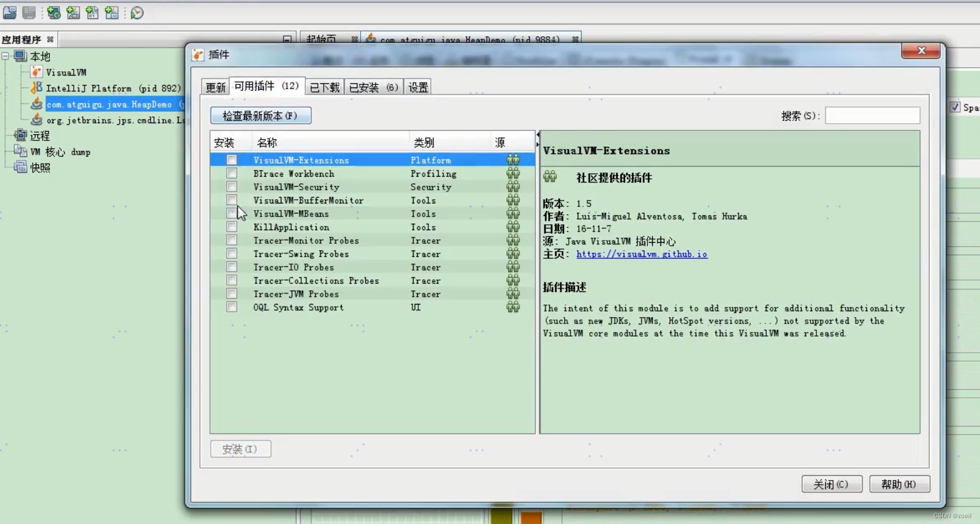Click community source icon for BTrace Workbench row
The width and height of the screenshot is (980, 524).
[513, 174]
